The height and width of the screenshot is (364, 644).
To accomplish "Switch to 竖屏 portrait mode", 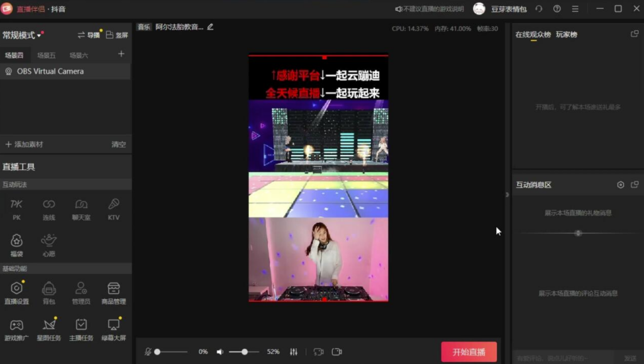I will click(117, 35).
